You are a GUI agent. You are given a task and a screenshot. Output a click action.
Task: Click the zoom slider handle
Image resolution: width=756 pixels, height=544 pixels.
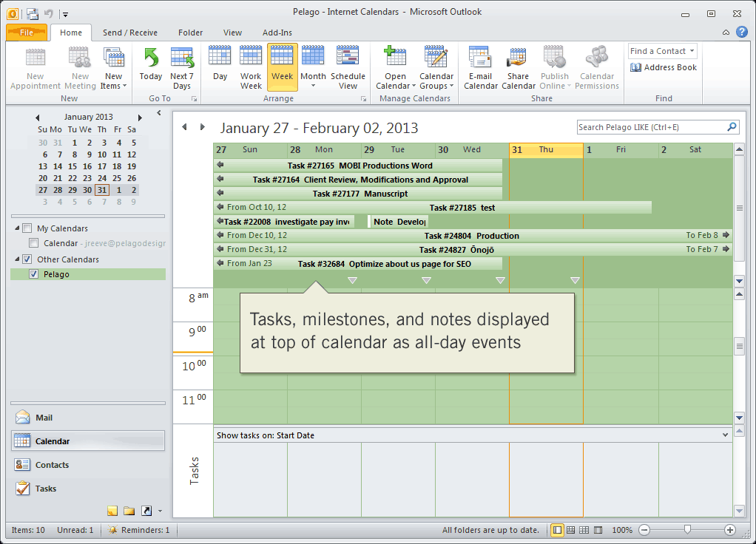pos(687,530)
